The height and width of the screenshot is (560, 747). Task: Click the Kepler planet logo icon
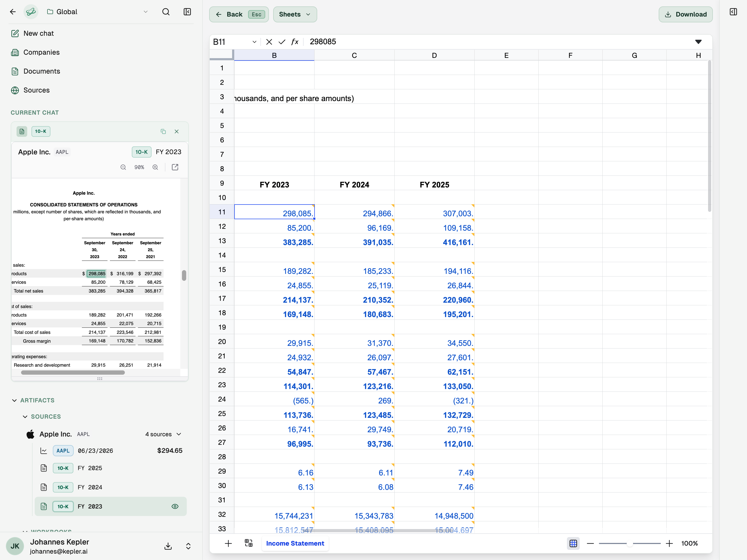point(31,12)
